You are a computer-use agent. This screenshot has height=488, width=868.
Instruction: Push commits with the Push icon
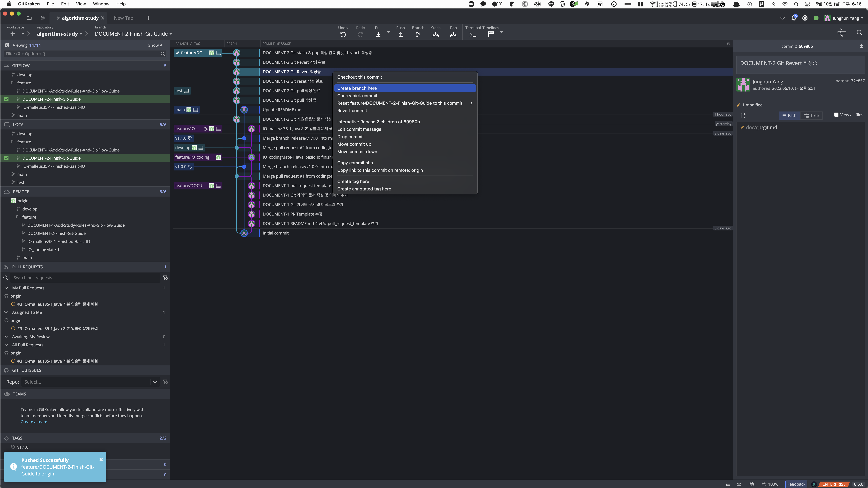coord(400,34)
